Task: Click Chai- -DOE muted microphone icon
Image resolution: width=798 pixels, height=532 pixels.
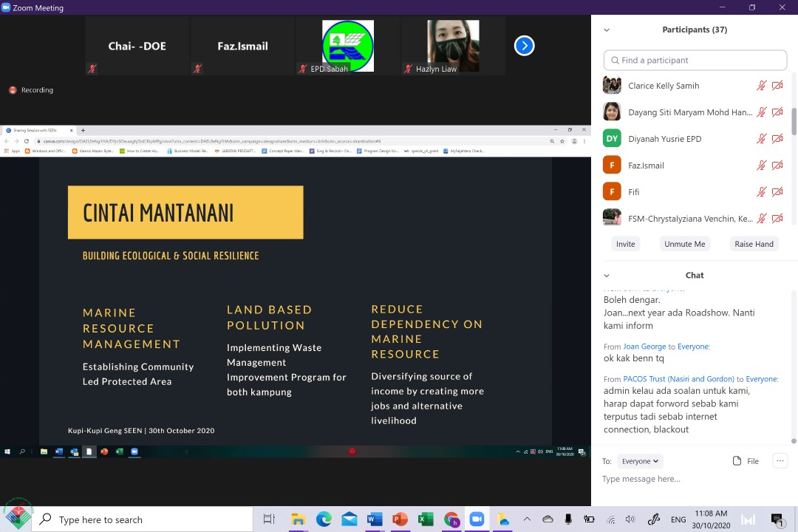Action: coord(92,68)
